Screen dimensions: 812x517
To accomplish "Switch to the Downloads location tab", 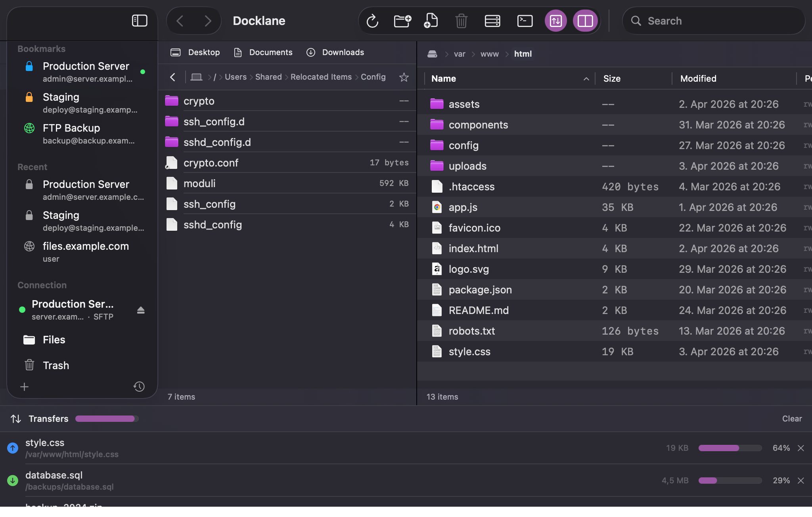I will 335,52.
